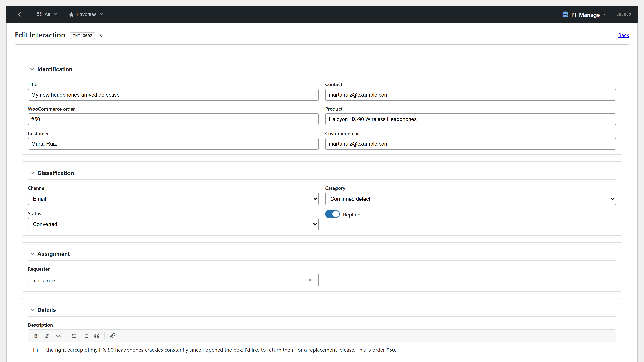This screenshot has height=362, width=644.
Task: Click the back arrow in top navigation bar
Action: coord(20,14)
